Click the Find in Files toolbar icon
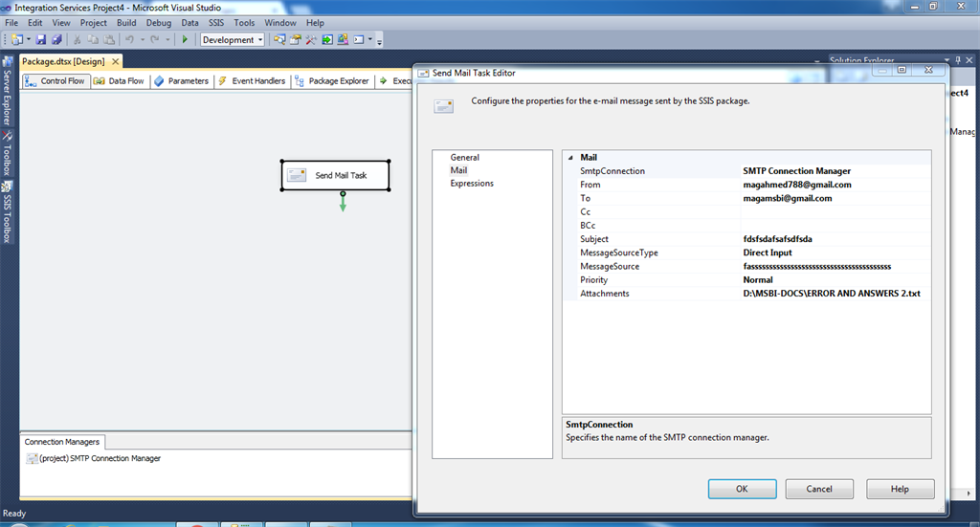Image resolution: width=980 pixels, height=527 pixels. 279,39
